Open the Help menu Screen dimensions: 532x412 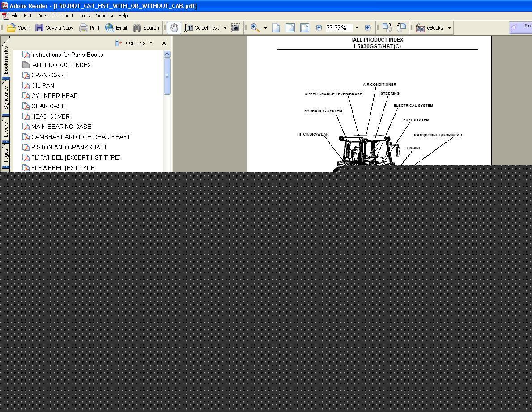pos(123,16)
